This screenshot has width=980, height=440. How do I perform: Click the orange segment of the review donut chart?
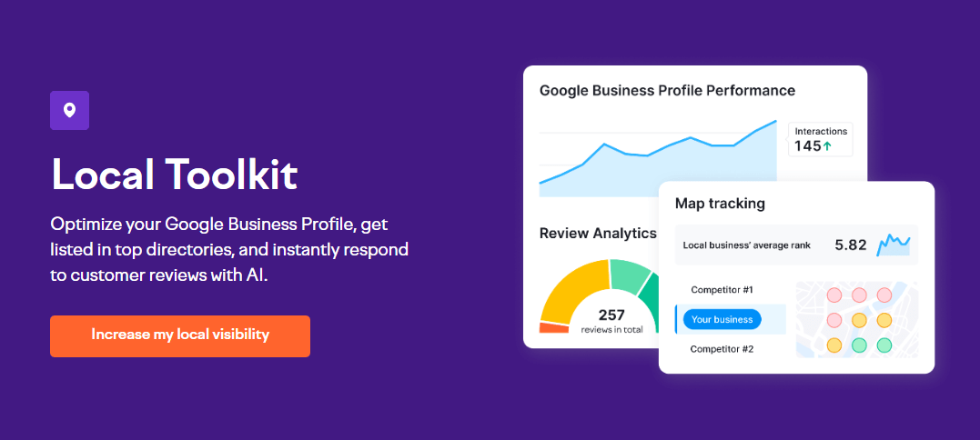[552, 327]
